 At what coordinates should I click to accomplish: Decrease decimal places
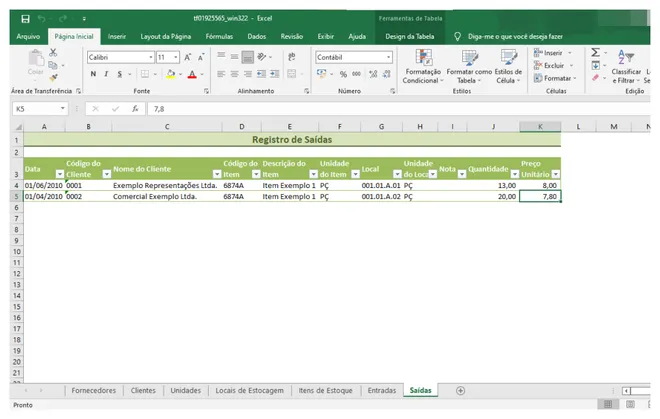coord(386,75)
